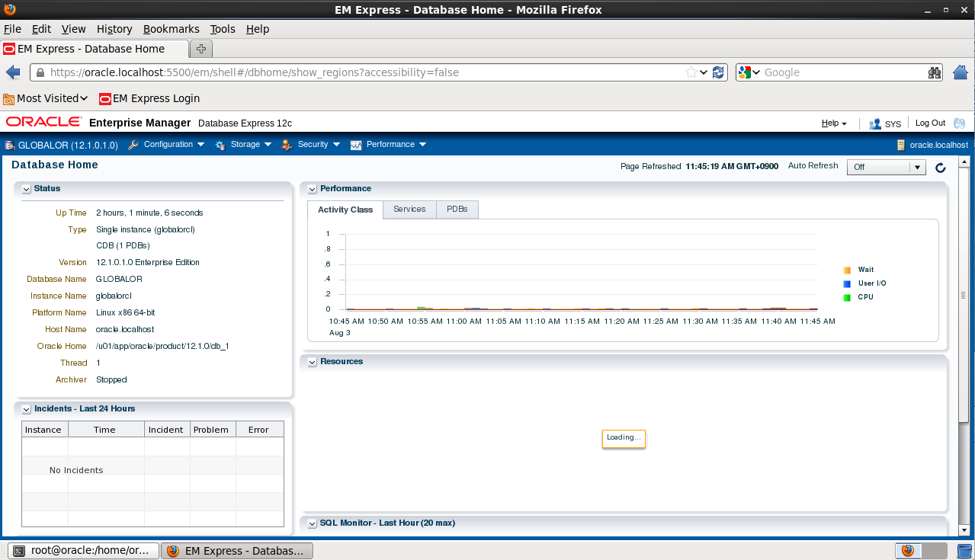Image resolution: width=975 pixels, height=560 pixels.
Task: Click the Log Out link
Action: pyautogui.click(x=930, y=123)
